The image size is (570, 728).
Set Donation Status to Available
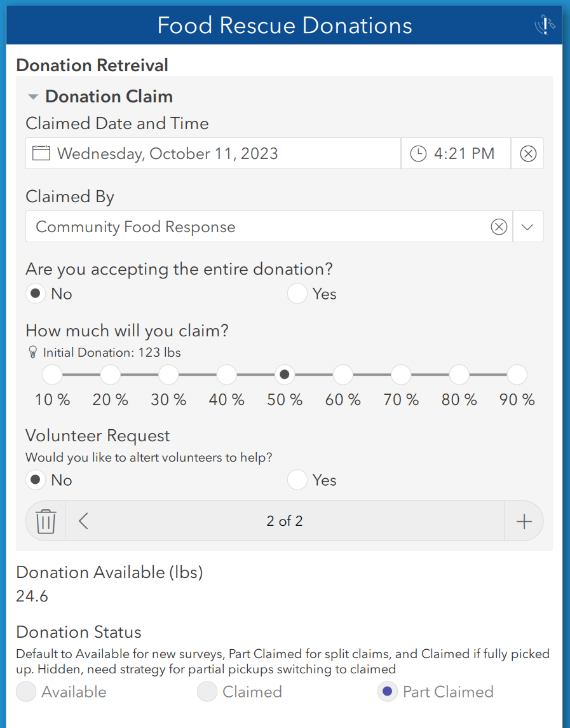coord(25,692)
